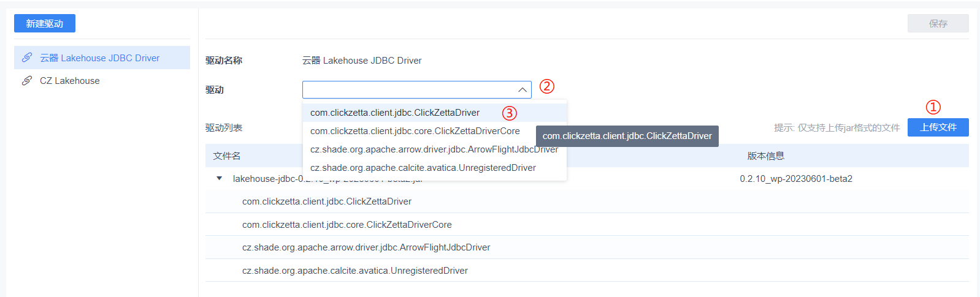The height and width of the screenshot is (297, 980).
Task: Select com.clickzetta.client.jdbc.ClickZettaDriver in the dropdown list
Action: tap(395, 113)
